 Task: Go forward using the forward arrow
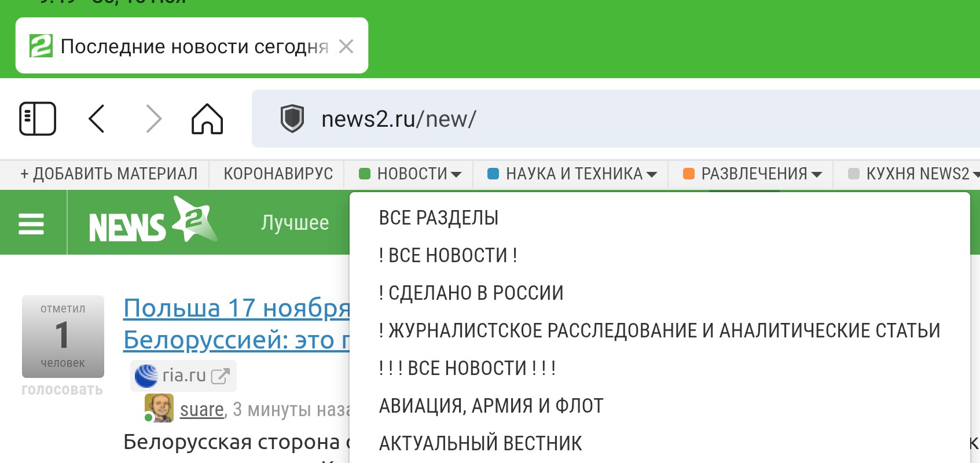(x=153, y=119)
